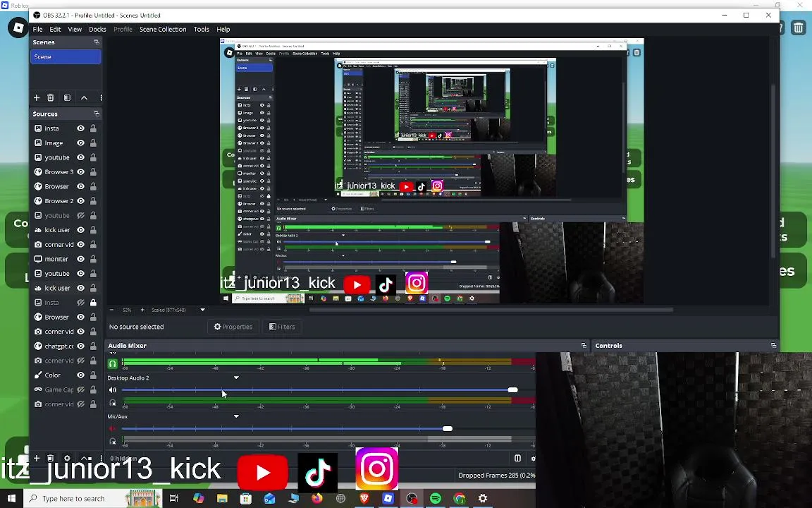The width and height of the screenshot is (812, 508).
Task: Open the Scenes toolbar three-dot menu
Action: pyautogui.click(x=101, y=97)
